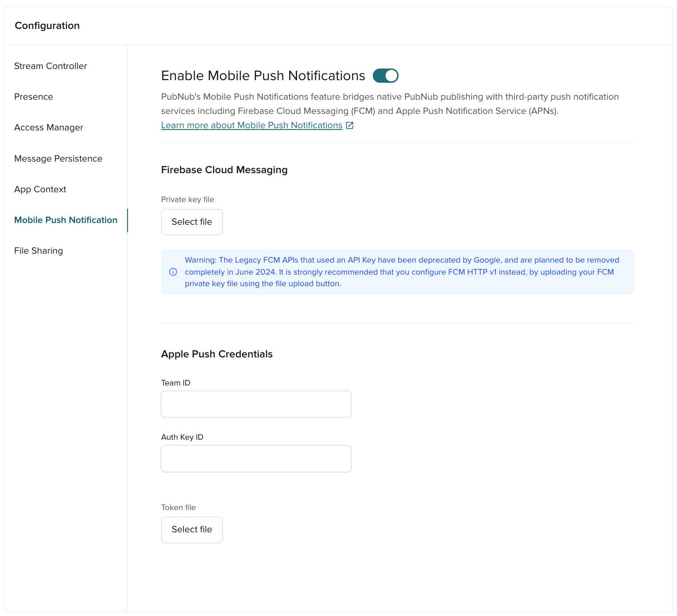Click the external link icon beside Learn more
The width and height of the screenshot is (677, 616).
pos(350,125)
